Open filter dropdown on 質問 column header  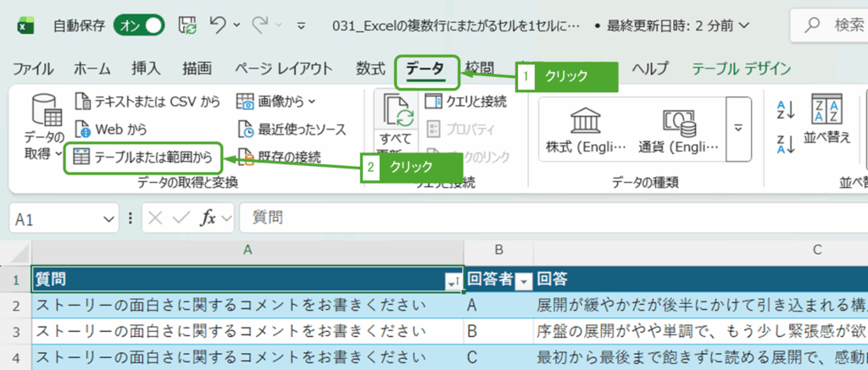click(x=453, y=280)
